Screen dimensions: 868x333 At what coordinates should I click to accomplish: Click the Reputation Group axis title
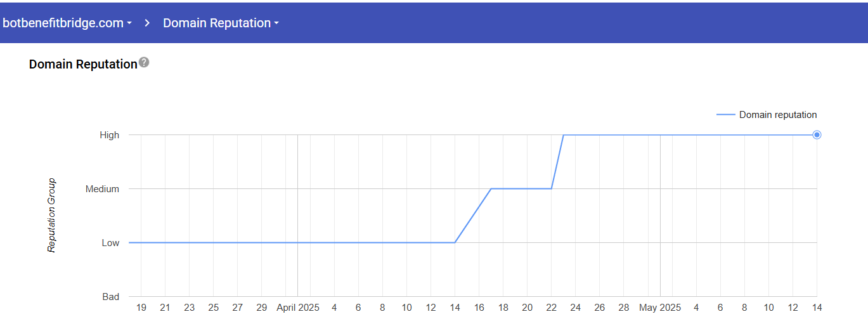(52, 216)
